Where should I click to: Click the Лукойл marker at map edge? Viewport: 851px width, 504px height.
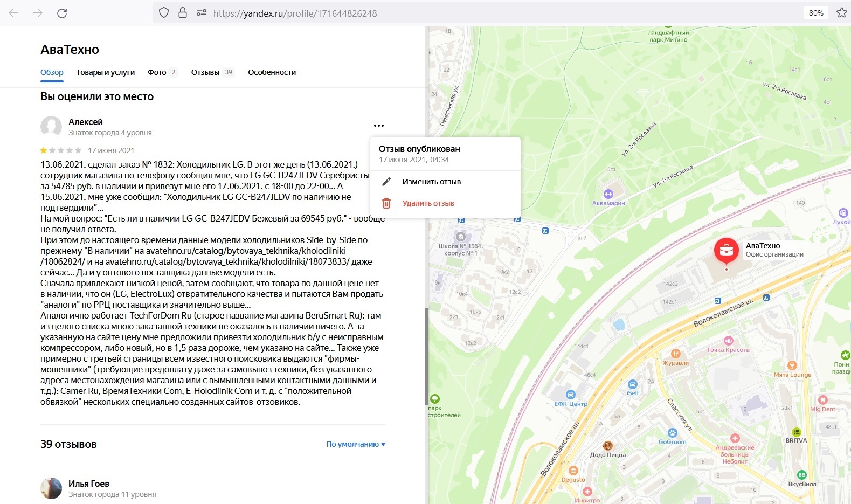tap(843, 213)
